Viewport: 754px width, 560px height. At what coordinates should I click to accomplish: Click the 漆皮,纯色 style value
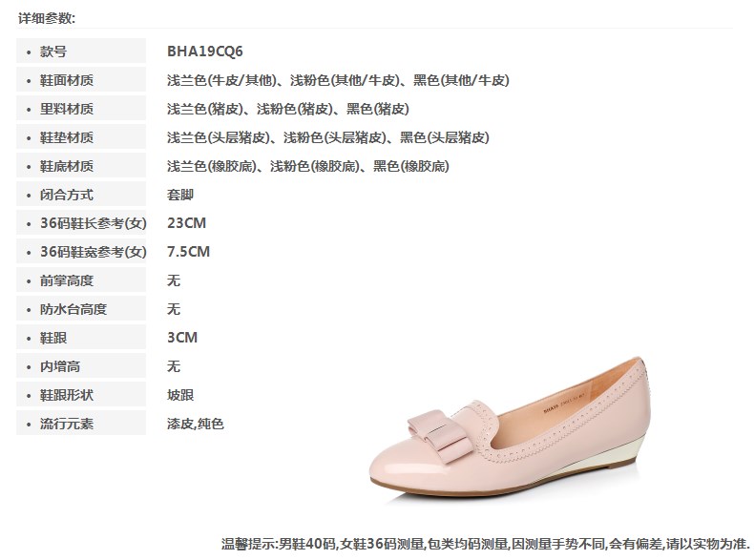coord(196,424)
